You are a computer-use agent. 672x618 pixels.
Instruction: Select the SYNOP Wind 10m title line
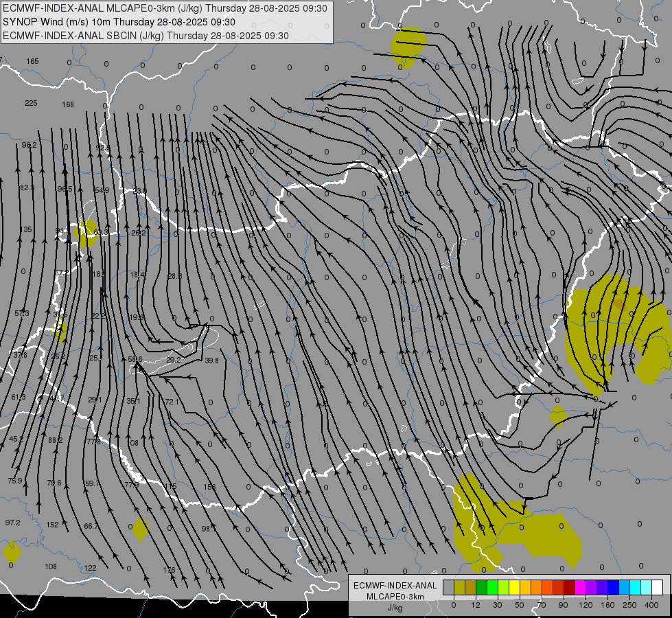119,22
